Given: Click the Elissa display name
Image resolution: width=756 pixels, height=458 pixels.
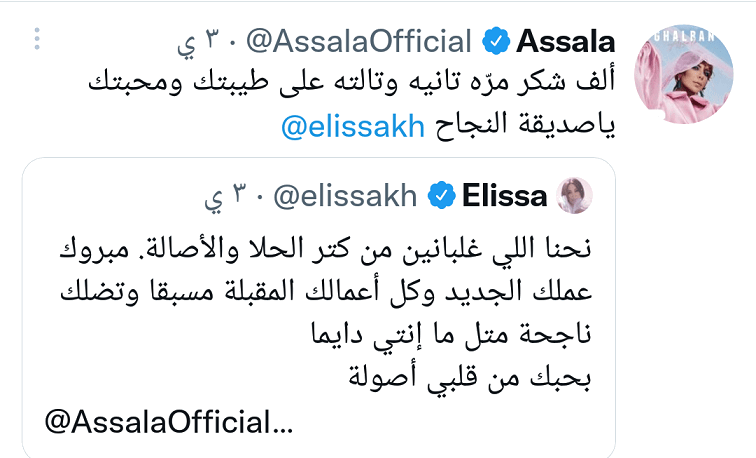Looking at the screenshot, I should coord(504,196).
